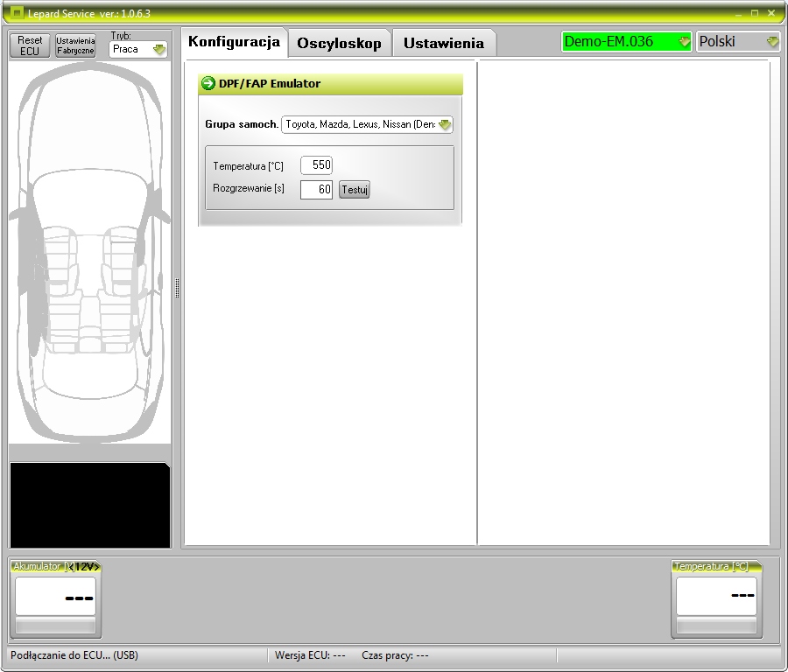The height and width of the screenshot is (672, 788).
Task: Expand the Demo-EM.036 device dropdown
Action: point(627,42)
